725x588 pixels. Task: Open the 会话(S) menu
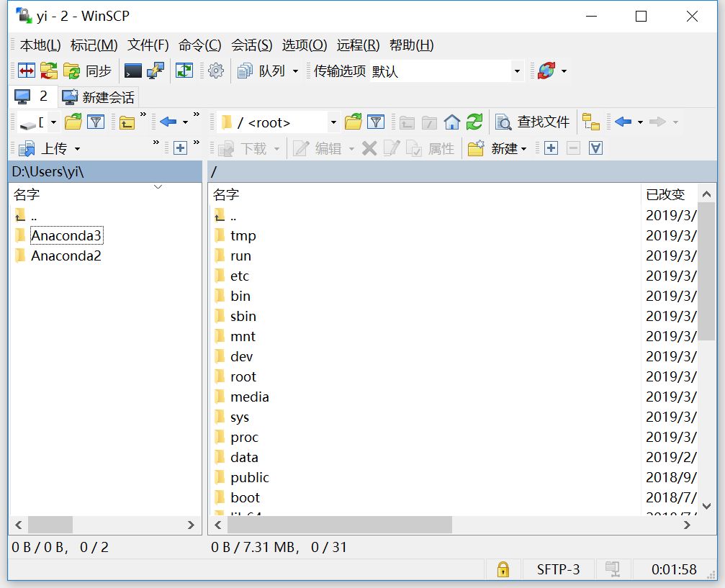pos(251,45)
